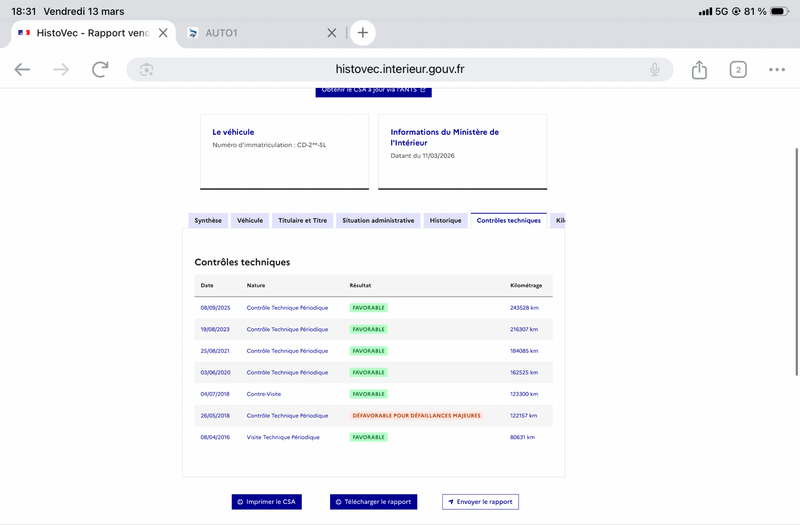Click Envoyer le rapport button
The height and width of the screenshot is (525, 800).
tap(480, 502)
